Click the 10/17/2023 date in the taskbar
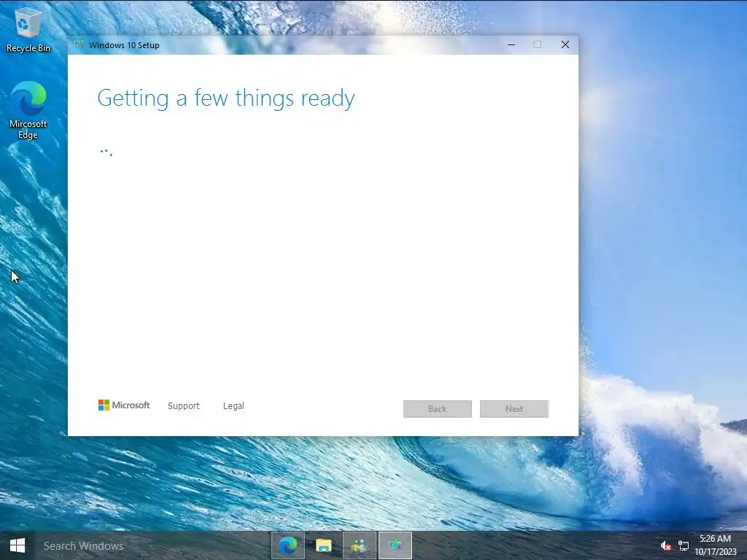This screenshot has height=560, width=747. click(715, 552)
